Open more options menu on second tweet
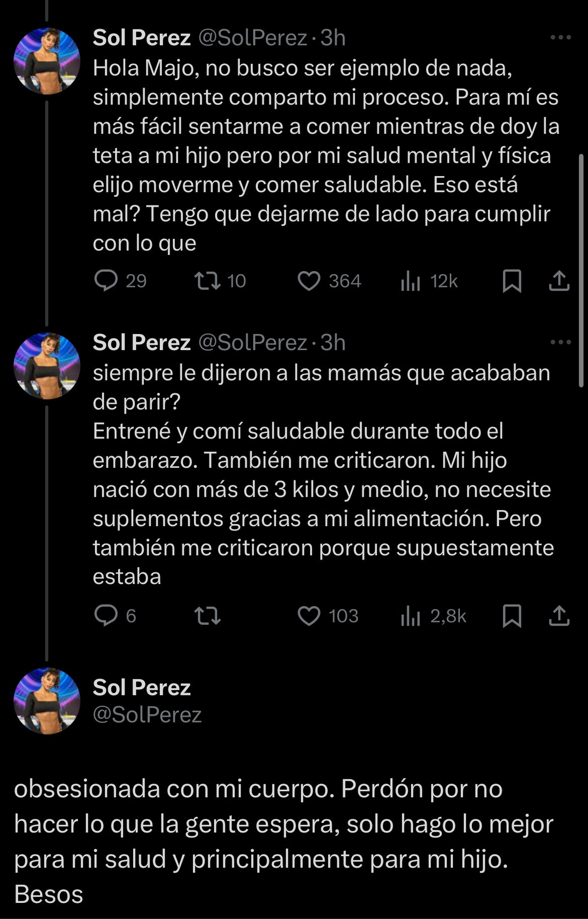This screenshot has height=919, width=588. coord(561,342)
